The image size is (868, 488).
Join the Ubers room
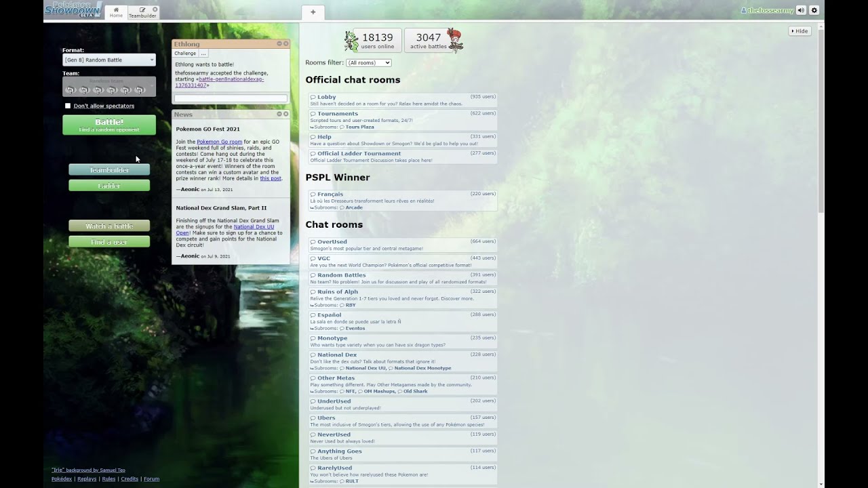[x=402, y=421]
